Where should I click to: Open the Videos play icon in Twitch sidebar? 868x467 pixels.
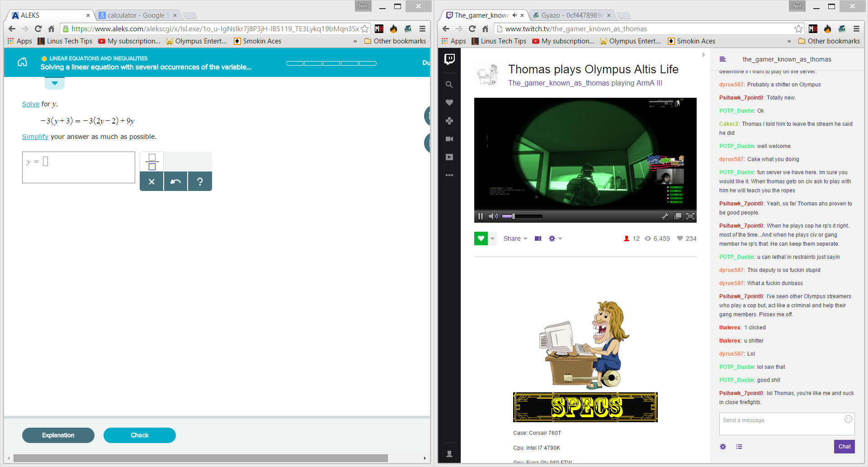pos(449,157)
